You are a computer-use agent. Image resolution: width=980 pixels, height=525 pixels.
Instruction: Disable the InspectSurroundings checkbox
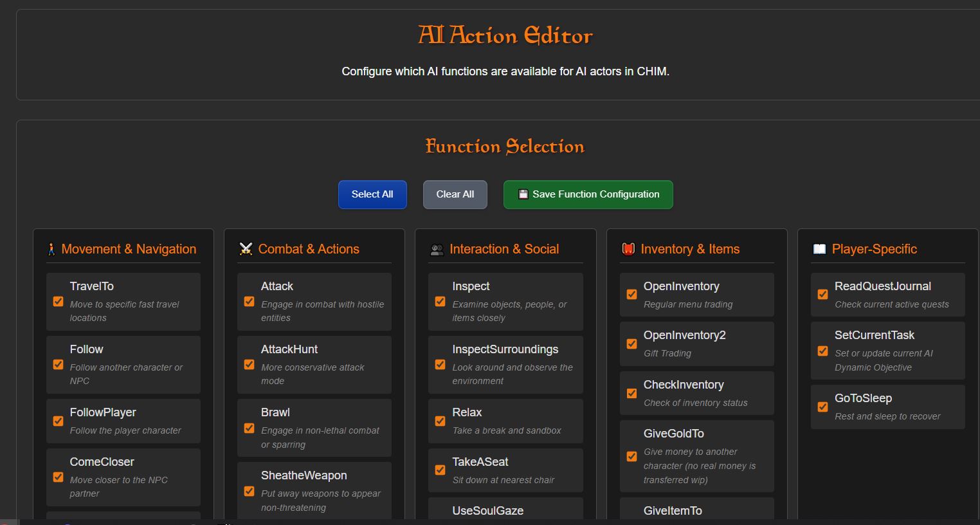tap(440, 364)
